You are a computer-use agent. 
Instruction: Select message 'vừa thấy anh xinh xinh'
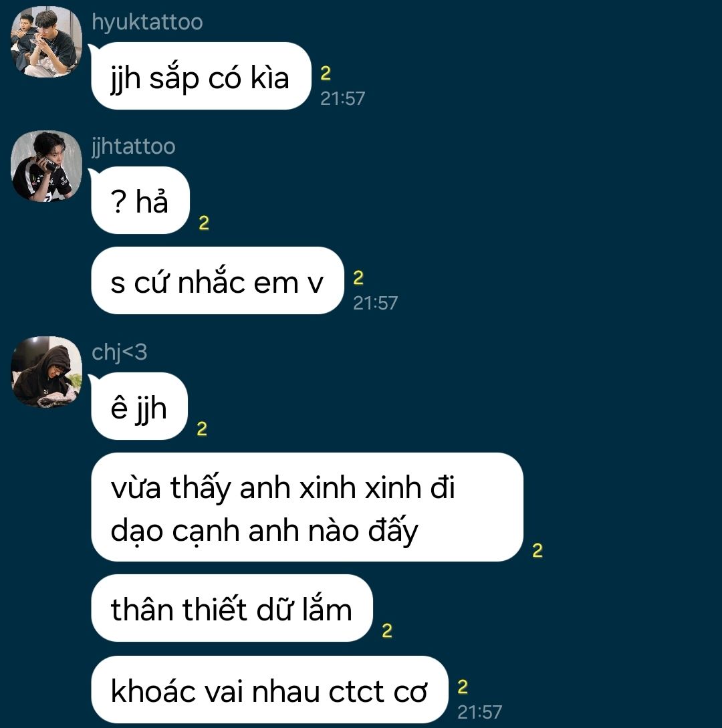(308, 507)
